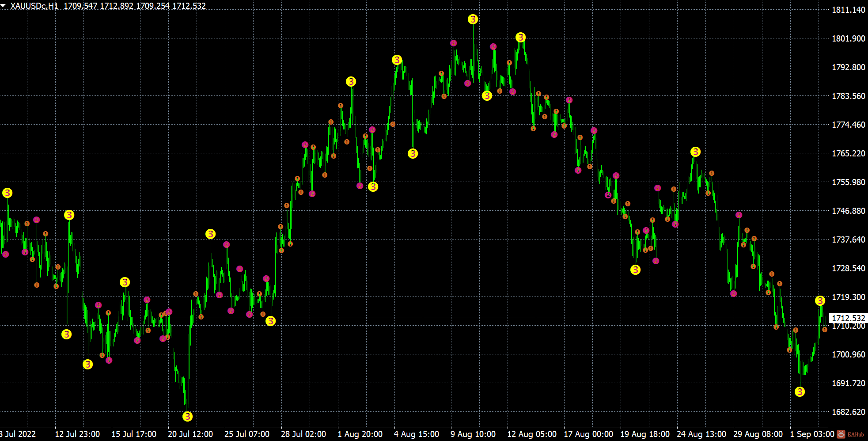Click the 1774.460 price axis label
The width and height of the screenshot is (868, 441).
[848, 125]
